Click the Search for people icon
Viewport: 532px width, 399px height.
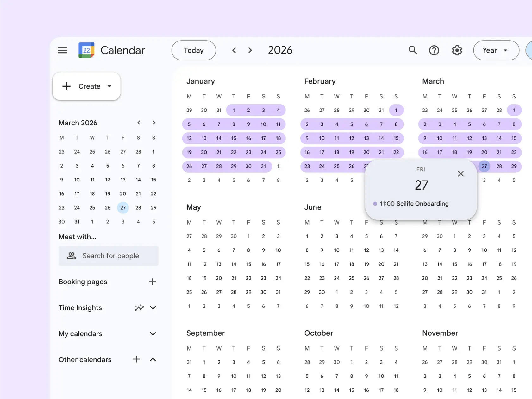(71, 256)
